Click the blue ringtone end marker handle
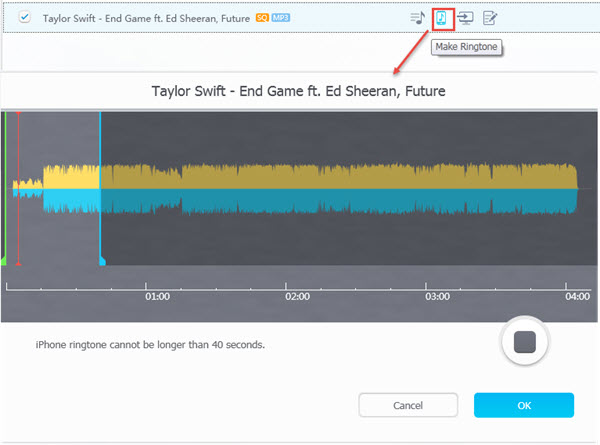This screenshot has height=445, width=600. (102, 261)
